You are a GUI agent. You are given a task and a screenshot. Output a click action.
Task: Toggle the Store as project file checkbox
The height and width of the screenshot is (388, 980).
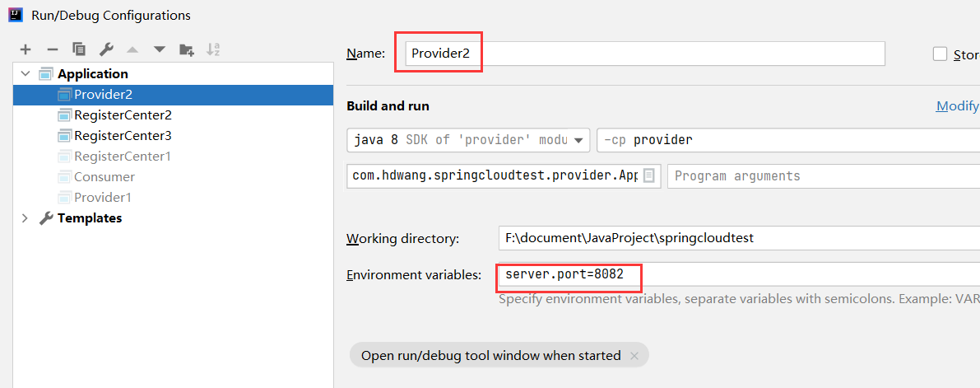point(941,54)
